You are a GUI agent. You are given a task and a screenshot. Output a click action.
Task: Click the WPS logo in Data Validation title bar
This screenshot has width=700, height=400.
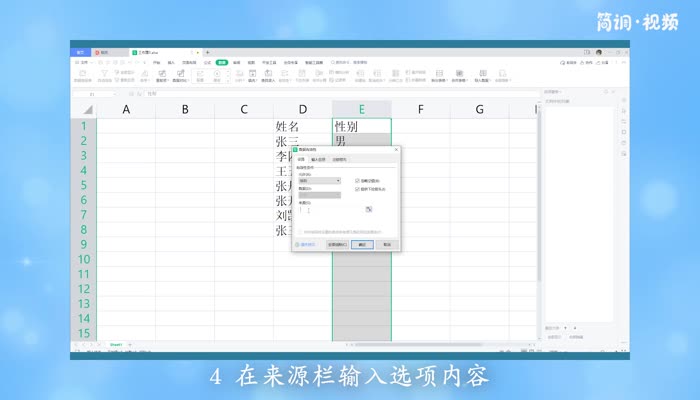(296, 150)
